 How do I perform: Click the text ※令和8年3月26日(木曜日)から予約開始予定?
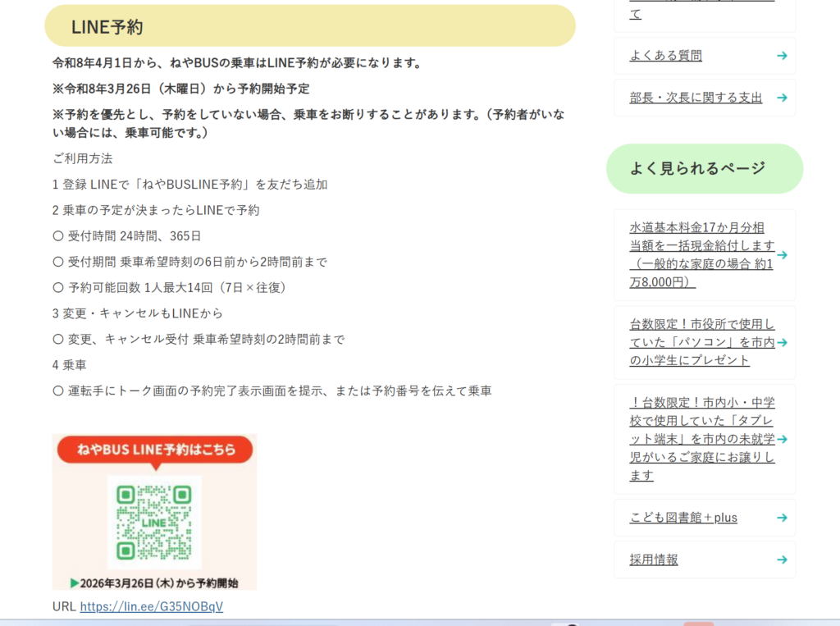click(x=181, y=89)
